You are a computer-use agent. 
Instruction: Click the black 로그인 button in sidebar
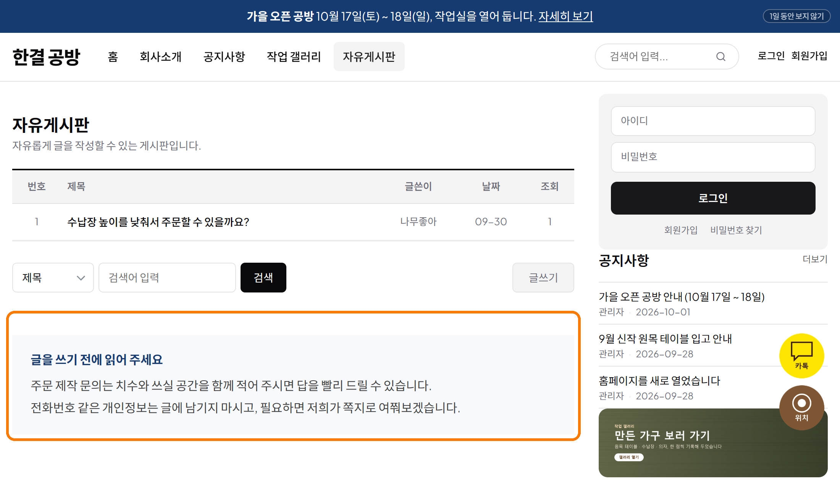click(713, 198)
